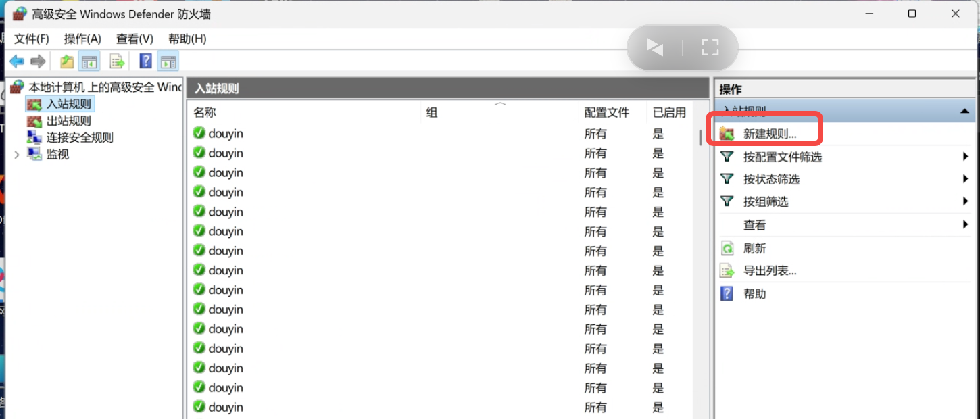
Task: Open 连接安全规则 in the left tree
Action: coord(70,137)
